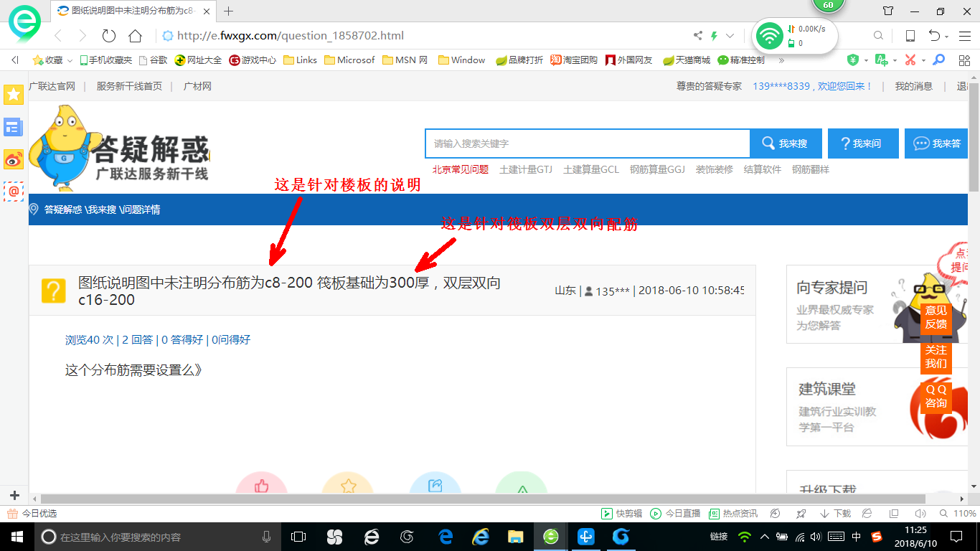The height and width of the screenshot is (551, 980).
Task: Open 我的消息 in top navigation
Action: pyautogui.click(x=913, y=86)
